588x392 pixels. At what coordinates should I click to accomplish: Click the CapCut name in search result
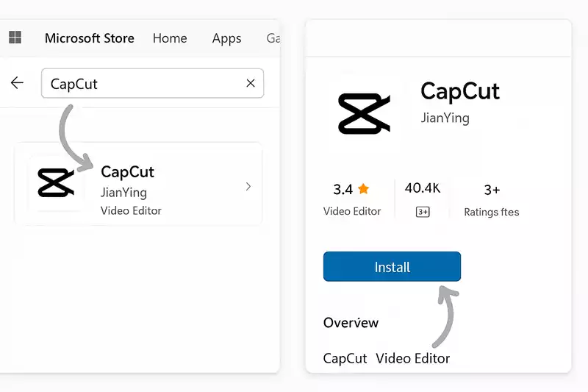click(127, 172)
